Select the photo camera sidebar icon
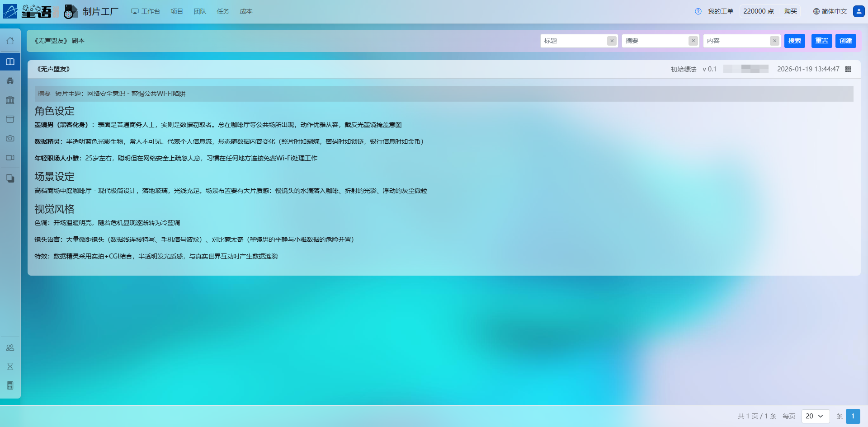868x427 pixels. pyautogui.click(x=10, y=138)
